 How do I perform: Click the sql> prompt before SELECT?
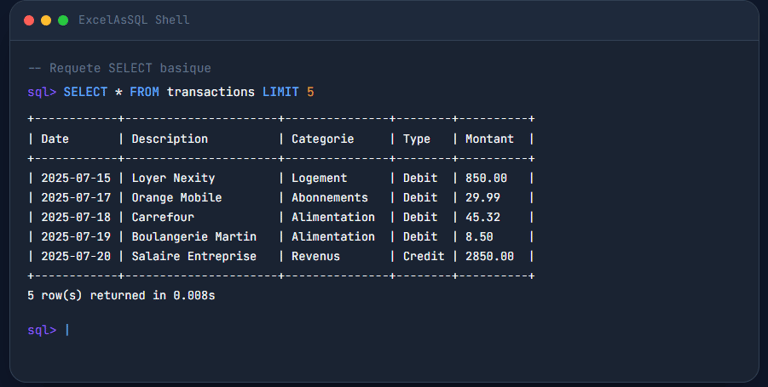(42, 93)
